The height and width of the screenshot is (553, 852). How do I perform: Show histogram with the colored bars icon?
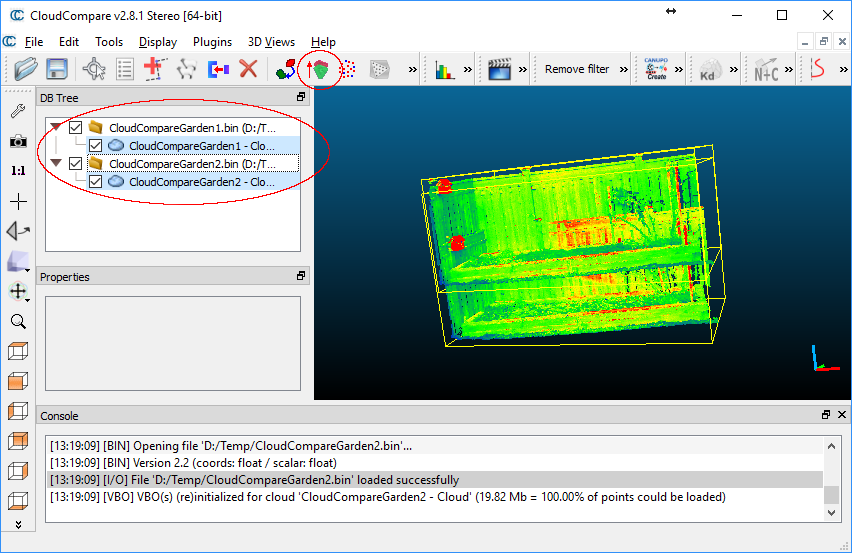click(x=444, y=70)
